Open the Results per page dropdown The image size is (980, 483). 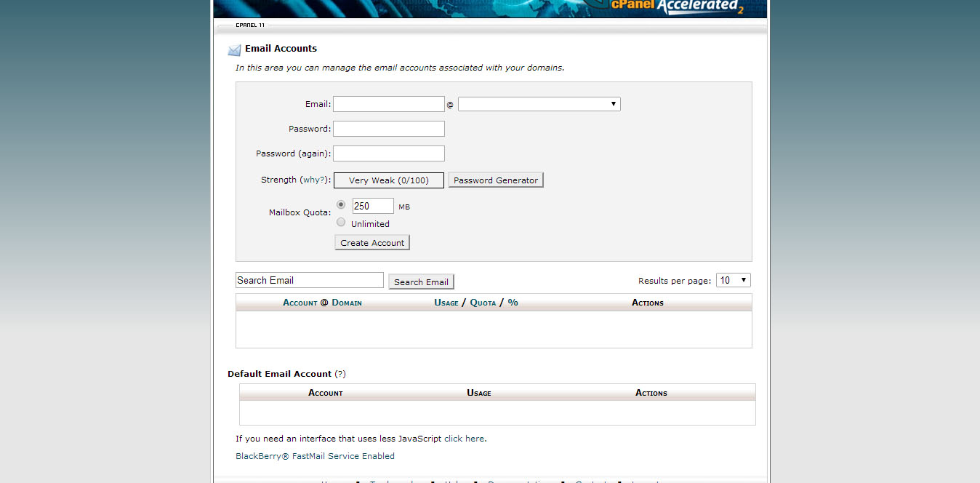(x=733, y=279)
